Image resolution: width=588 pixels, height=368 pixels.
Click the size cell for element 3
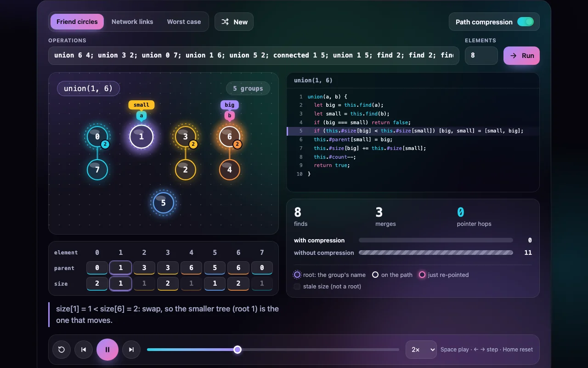tap(168, 284)
